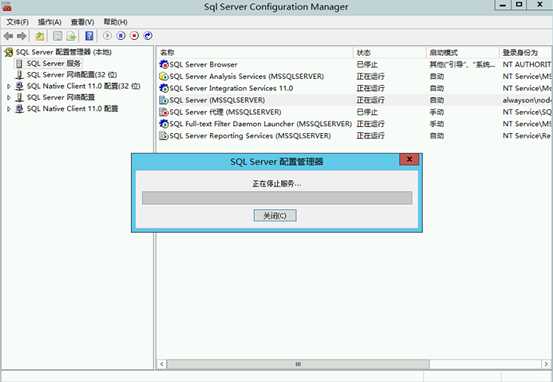This screenshot has height=382, width=553.
Task: Click the SQL Server 代理 service icon
Action: 164,112
